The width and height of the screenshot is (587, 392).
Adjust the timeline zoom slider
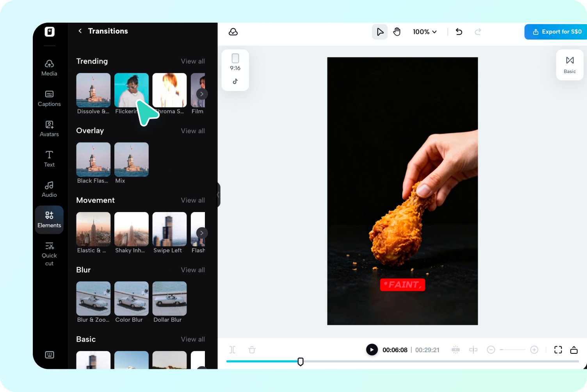(x=512, y=350)
